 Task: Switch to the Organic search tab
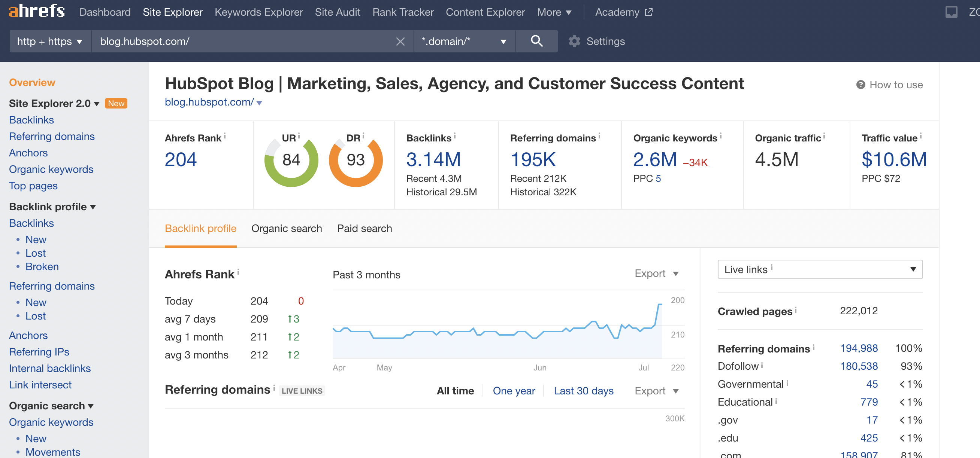point(287,228)
